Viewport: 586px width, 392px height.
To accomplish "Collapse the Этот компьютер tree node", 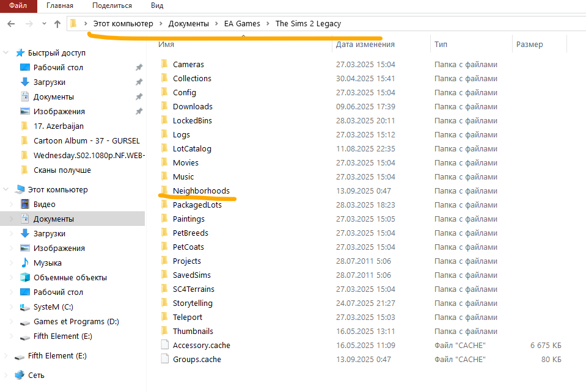I will (6, 189).
